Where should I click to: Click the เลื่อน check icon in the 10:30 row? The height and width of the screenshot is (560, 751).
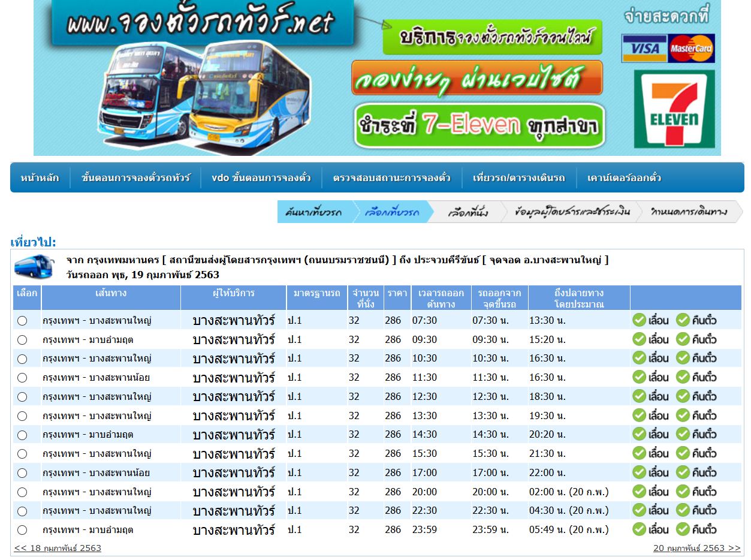pos(640,358)
